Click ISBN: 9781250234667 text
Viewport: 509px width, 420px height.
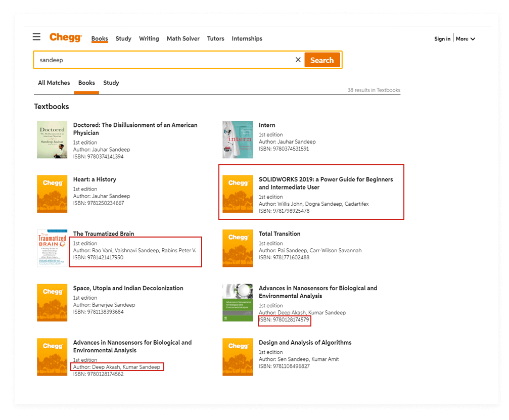click(99, 203)
